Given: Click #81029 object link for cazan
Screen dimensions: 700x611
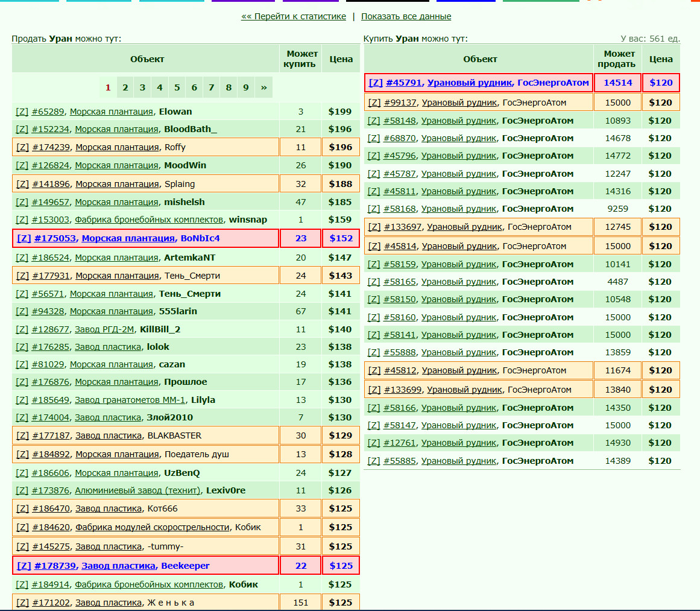Looking at the screenshot, I should (48, 364).
